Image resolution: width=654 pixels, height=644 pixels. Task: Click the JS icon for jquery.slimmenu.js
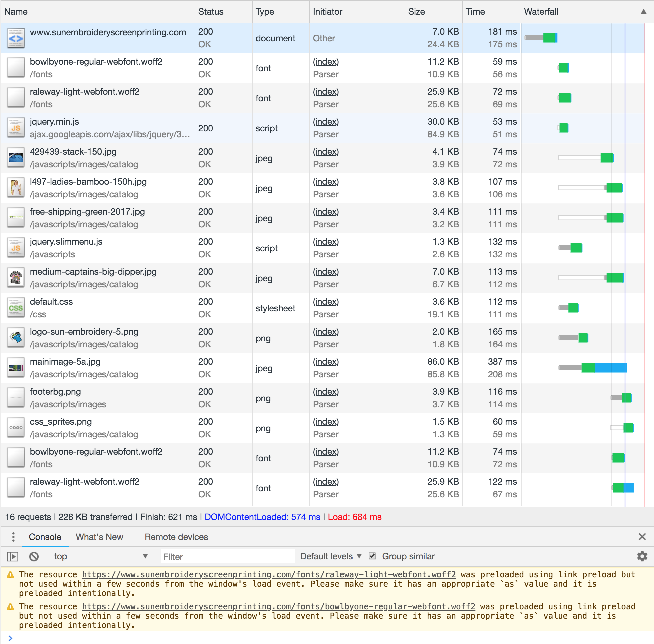click(x=16, y=248)
